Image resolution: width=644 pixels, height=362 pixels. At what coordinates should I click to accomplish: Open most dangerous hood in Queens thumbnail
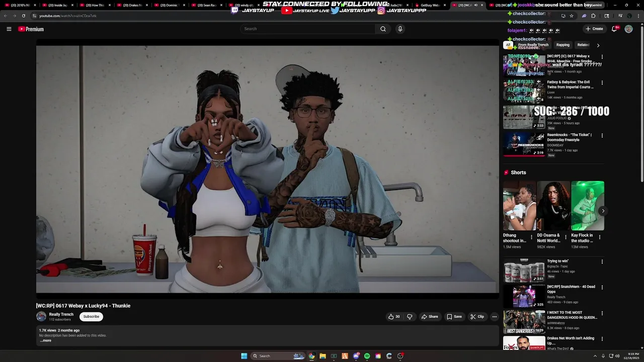524,322
